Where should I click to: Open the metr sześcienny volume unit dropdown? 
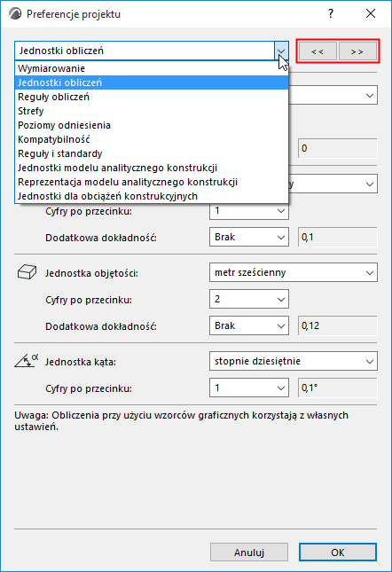(x=294, y=272)
